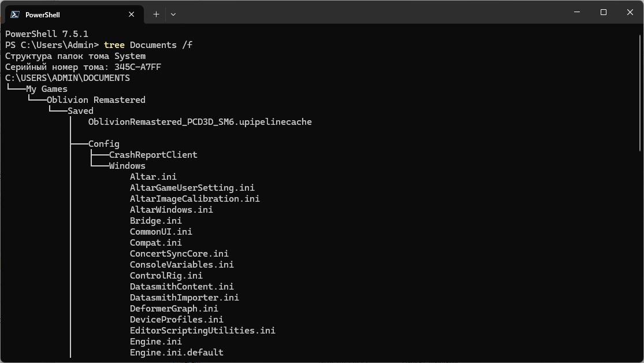The image size is (644, 363).
Task: Click the OblivionRemastered_PCD3D_SM6.upipelinecache file name
Action: (200, 122)
